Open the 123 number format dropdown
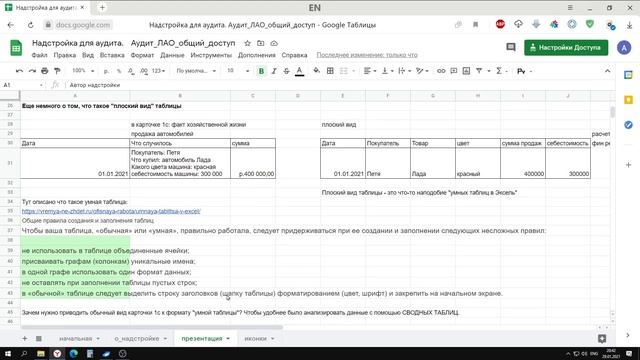640x360 pixels. tap(158, 71)
